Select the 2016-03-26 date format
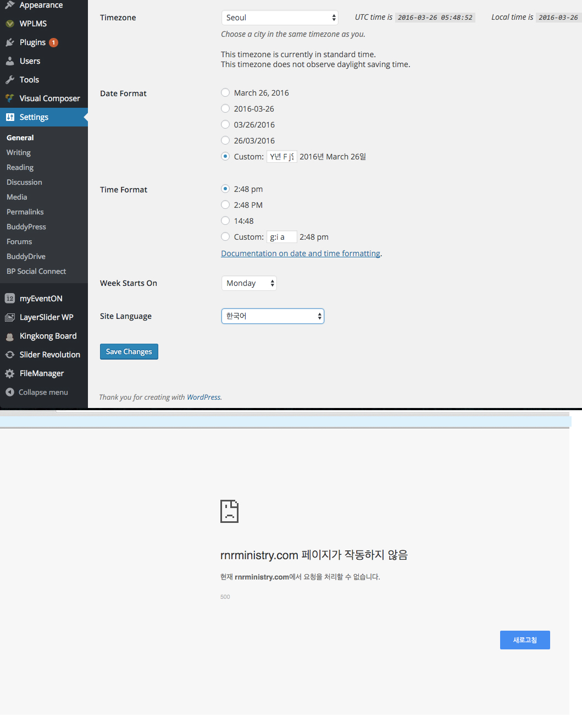Image resolution: width=582 pixels, height=728 pixels. [x=225, y=109]
